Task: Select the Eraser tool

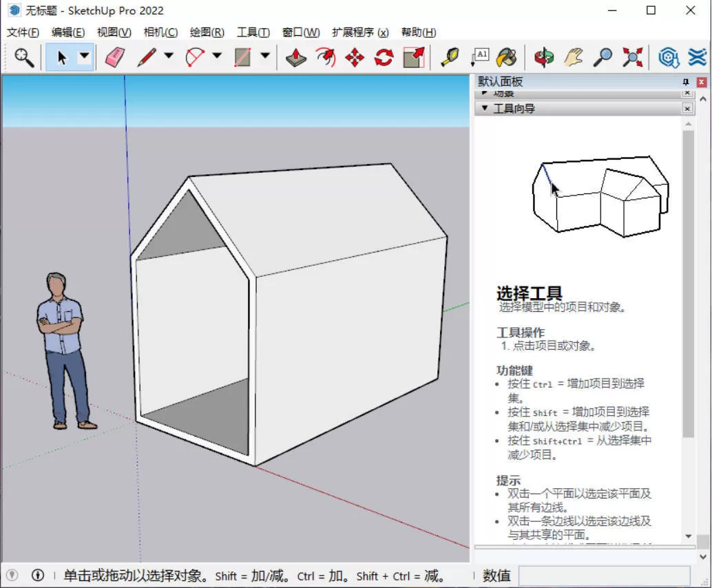Action: [x=116, y=57]
